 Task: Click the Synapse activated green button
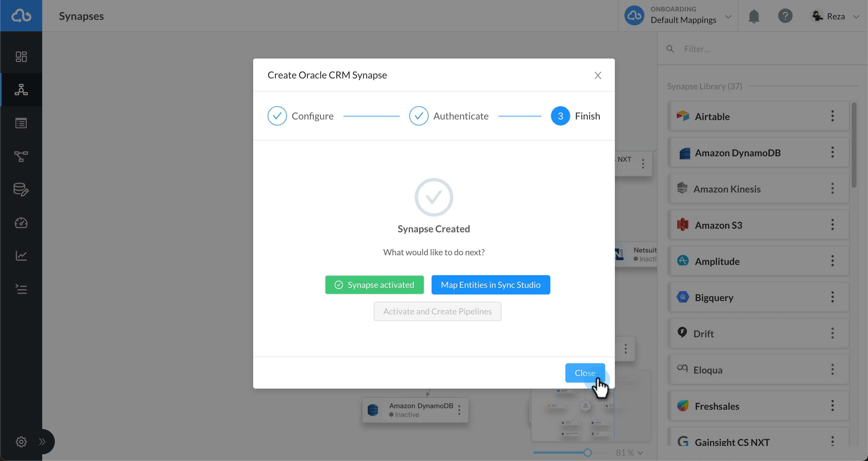374,285
